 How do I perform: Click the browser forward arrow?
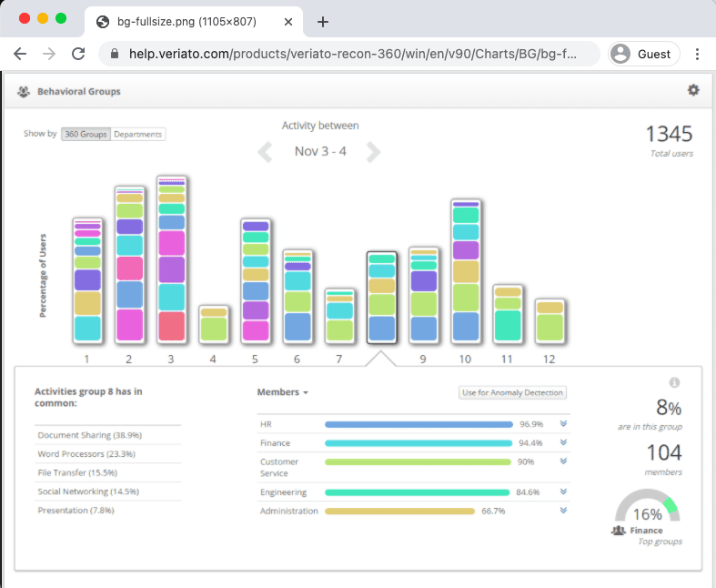tap(49, 54)
